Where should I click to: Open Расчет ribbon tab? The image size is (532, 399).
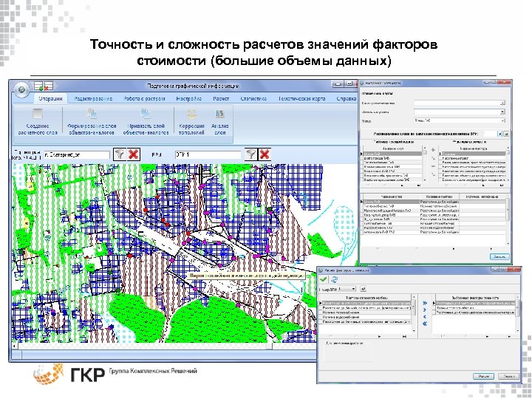point(221,99)
